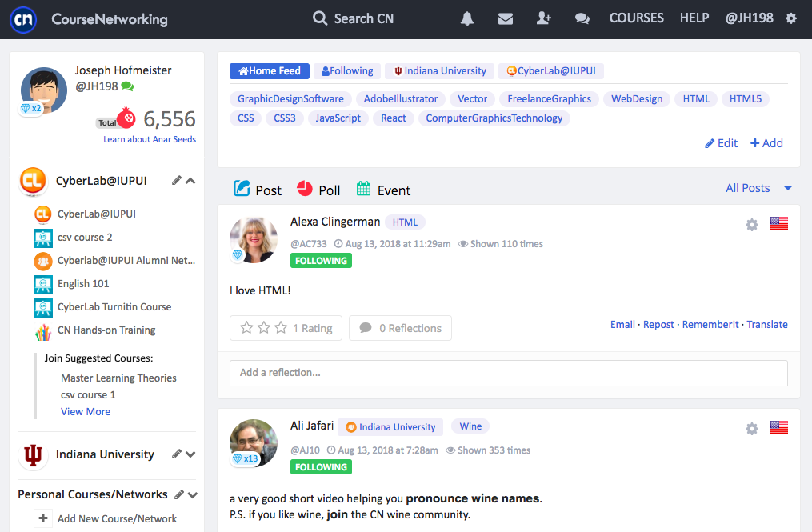Click the Wine tag on Ali's post
This screenshot has width=812, height=532.
[470, 426]
